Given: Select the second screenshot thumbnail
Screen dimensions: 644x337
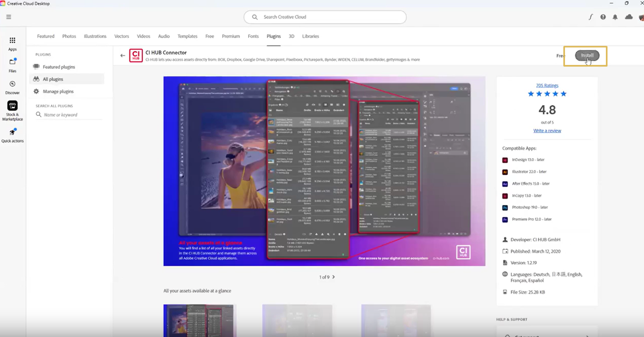Looking at the screenshot, I should click(x=297, y=320).
